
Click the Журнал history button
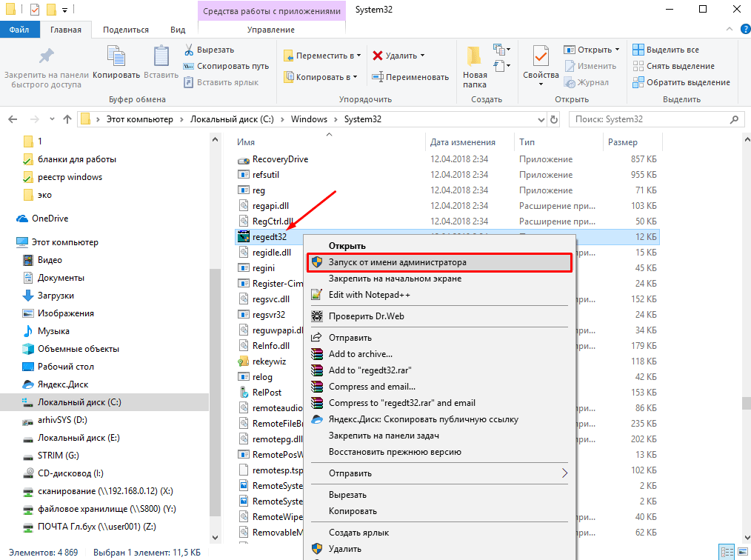(x=587, y=82)
